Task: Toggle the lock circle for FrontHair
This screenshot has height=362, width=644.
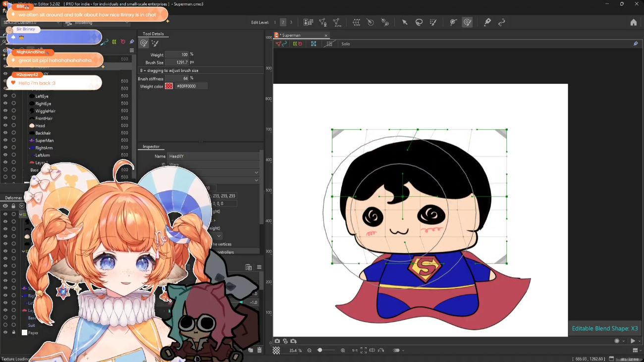Action: 14,118
